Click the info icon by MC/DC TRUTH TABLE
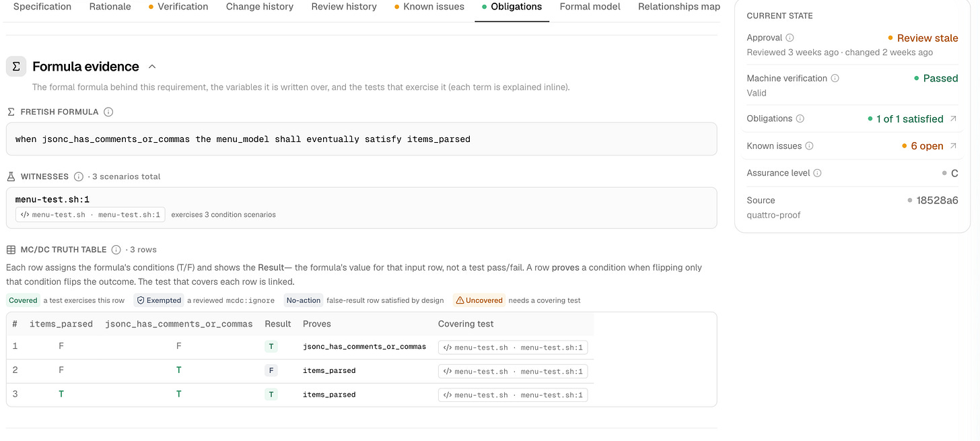980x441 pixels. click(x=116, y=249)
